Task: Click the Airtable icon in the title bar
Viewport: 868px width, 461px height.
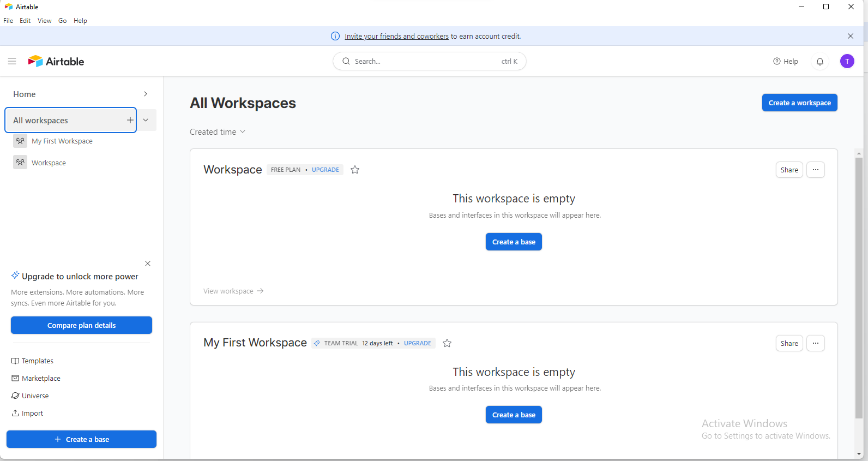Action: tap(9, 7)
